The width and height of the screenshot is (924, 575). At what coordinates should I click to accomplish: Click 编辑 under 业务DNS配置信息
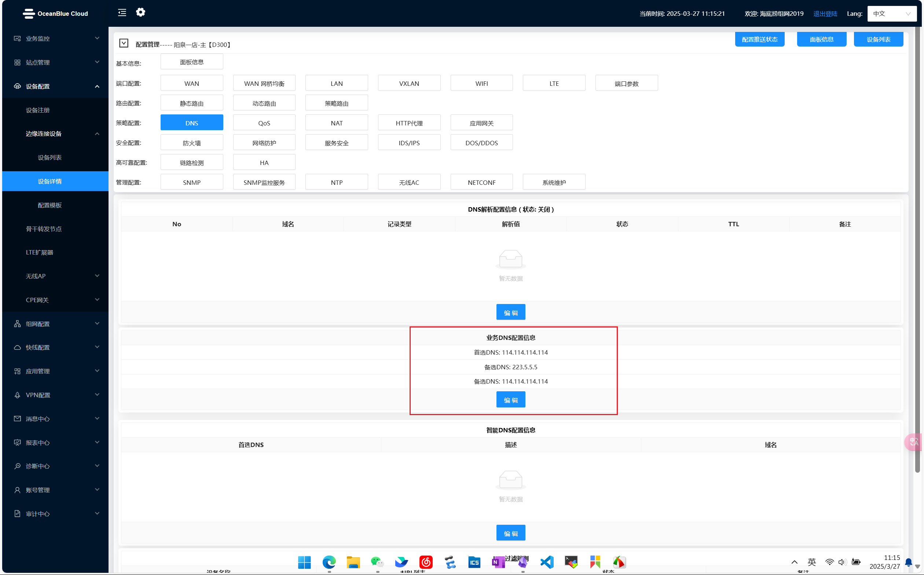[x=510, y=400]
